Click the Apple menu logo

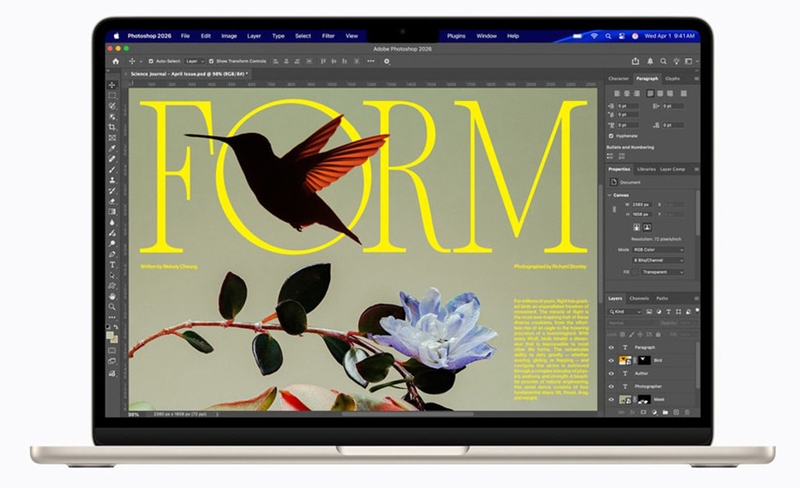[x=116, y=36]
